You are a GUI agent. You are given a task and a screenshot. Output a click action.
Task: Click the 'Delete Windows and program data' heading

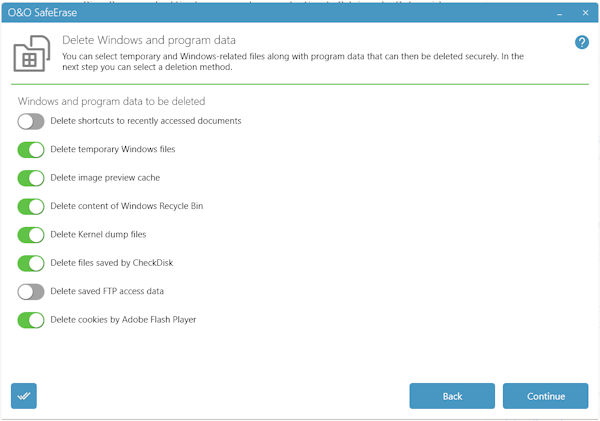(149, 40)
